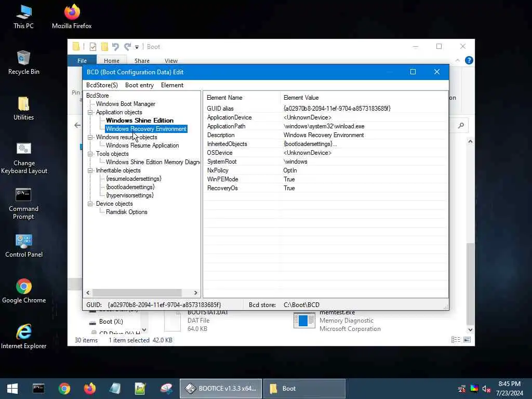The width and height of the screenshot is (532, 399).
Task: Select ApplicationPath winload.exe value
Action: tap(324, 126)
